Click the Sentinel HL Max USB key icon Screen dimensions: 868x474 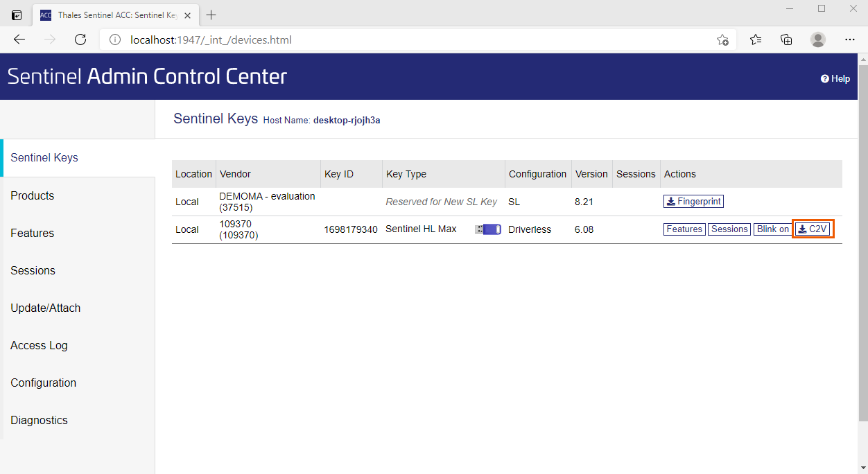pos(488,229)
